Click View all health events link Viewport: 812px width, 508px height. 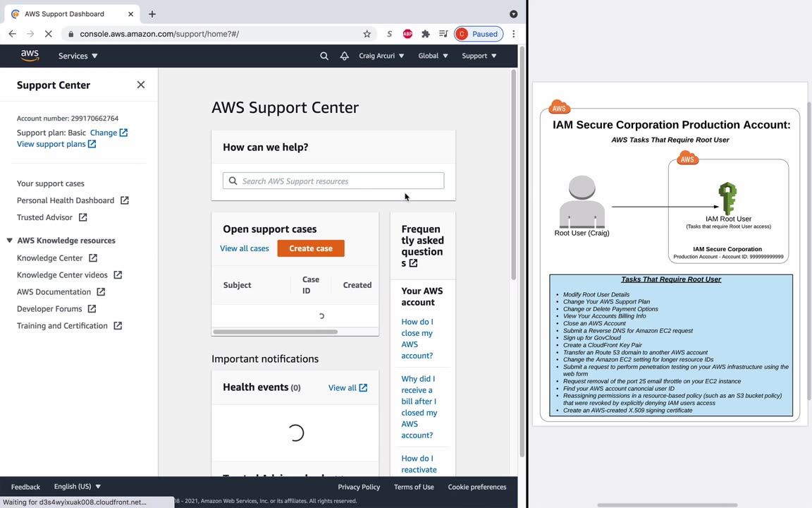tap(343, 388)
